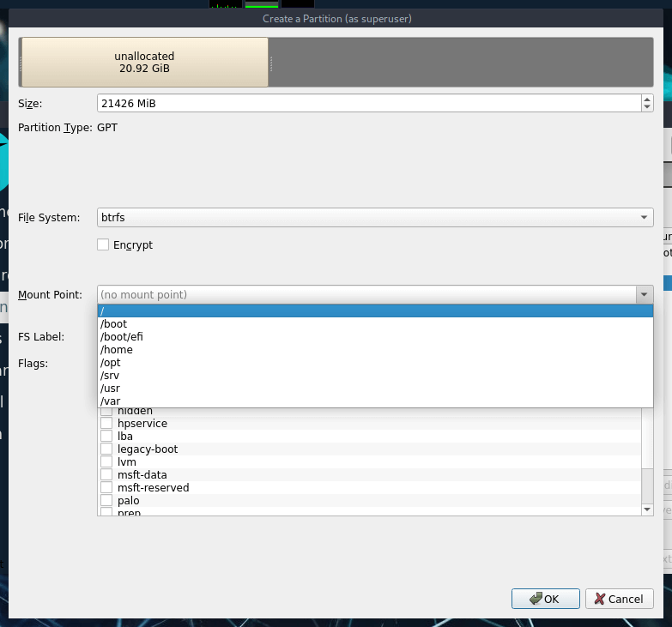
Task: Enable the Encrypt checkbox
Action: 104,244
